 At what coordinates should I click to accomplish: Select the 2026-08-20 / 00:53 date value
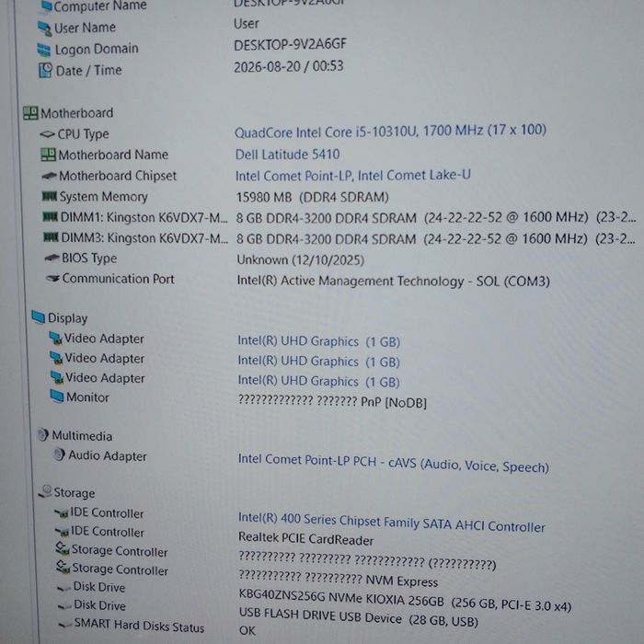click(x=288, y=66)
